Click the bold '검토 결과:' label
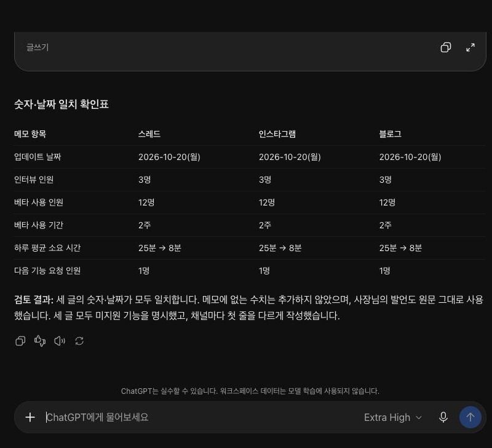The image size is (492, 448). point(34,300)
